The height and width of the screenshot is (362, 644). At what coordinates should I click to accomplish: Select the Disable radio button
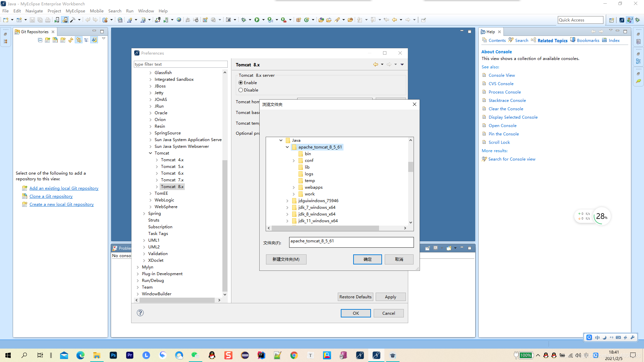click(x=240, y=90)
